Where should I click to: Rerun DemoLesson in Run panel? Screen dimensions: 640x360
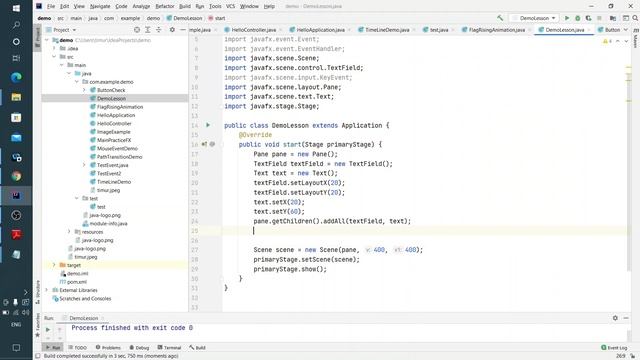click(x=48, y=329)
